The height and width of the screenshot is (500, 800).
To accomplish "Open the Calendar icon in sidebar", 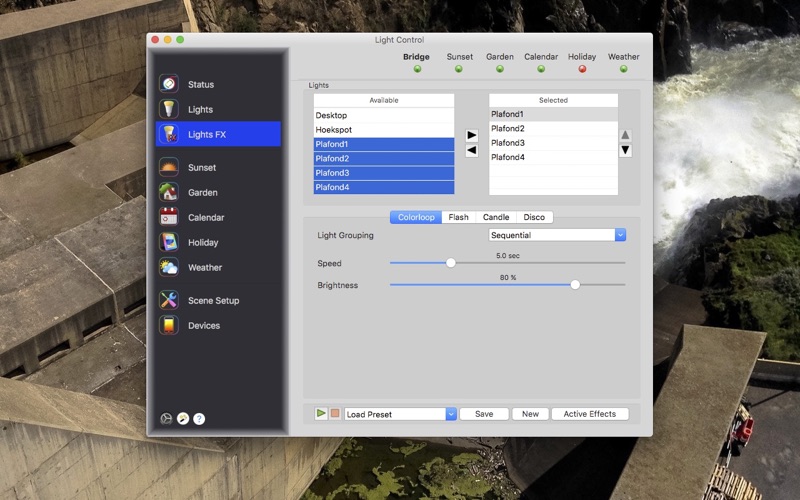I will tap(168, 217).
